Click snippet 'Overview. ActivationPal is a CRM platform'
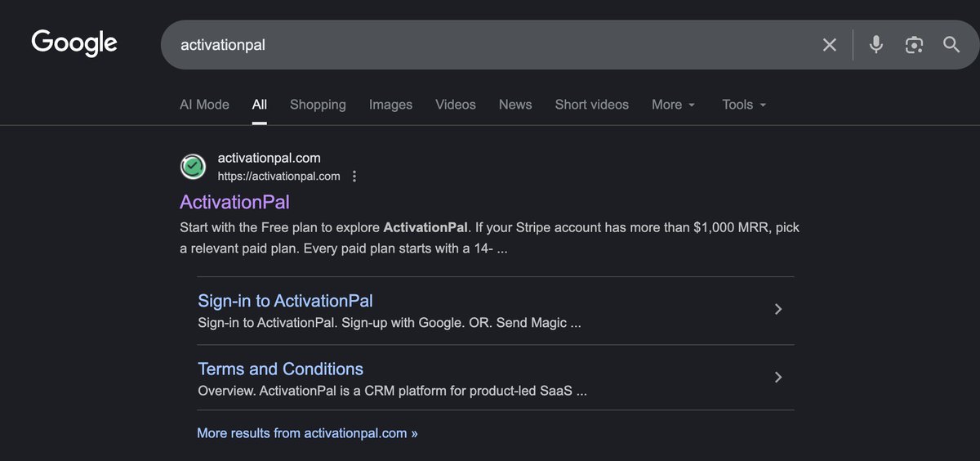This screenshot has width=980, height=461. click(x=393, y=391)
